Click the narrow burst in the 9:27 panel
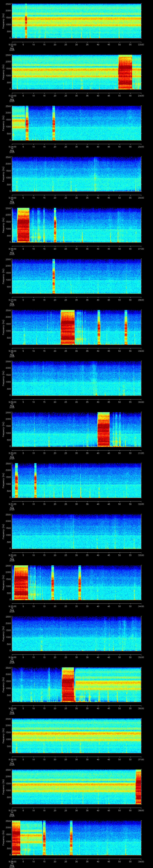 pyautogui.click(x=53, y=276)
